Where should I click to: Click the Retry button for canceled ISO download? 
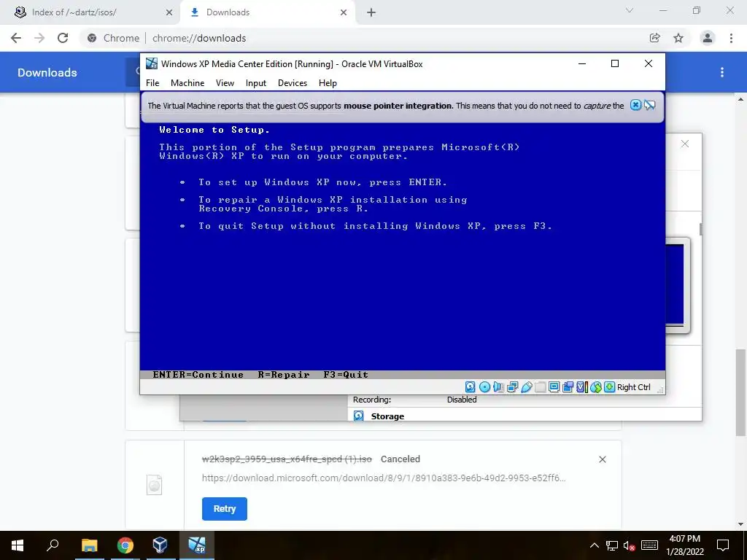tap(225, 508)
